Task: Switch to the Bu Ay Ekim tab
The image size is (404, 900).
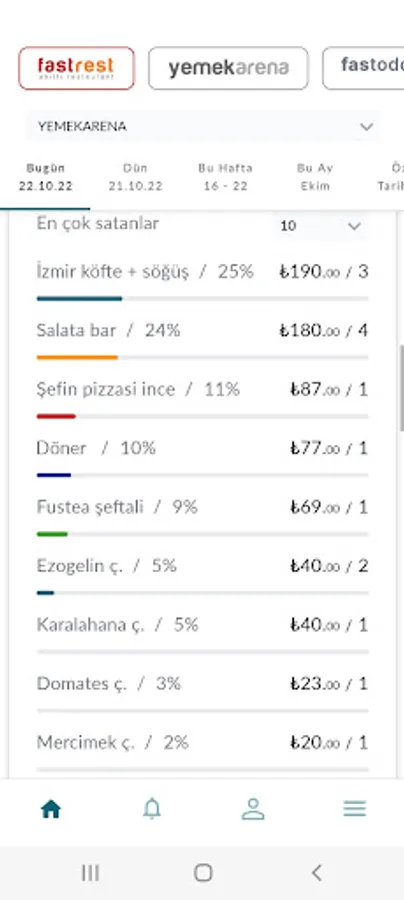Action: coord(315,177)
